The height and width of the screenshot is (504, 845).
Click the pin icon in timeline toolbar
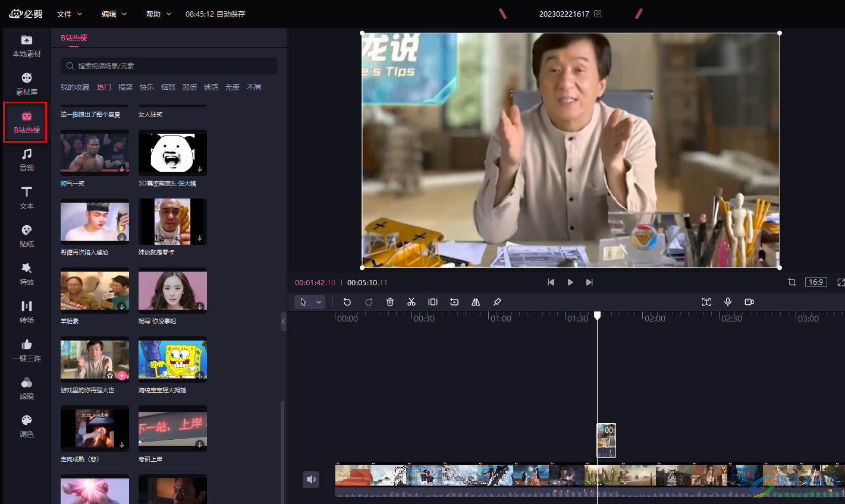[497, 302]
